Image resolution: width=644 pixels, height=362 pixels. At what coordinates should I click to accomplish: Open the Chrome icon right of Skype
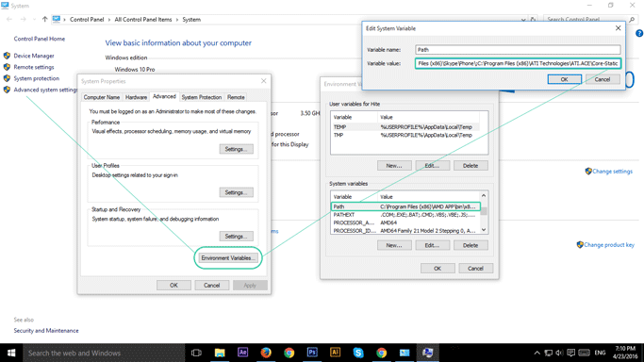pyautogui.click(x=382, y=353)
